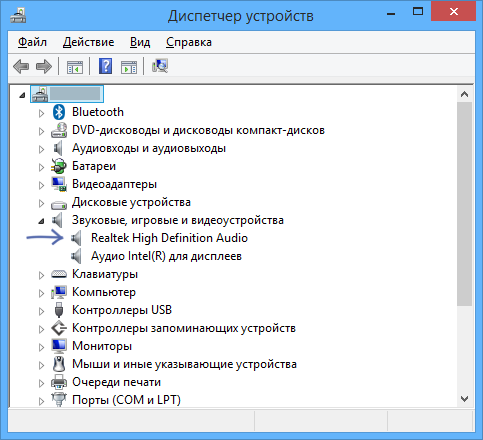
Task: Click the Bluetooth category icon
Action: (x=59, y=112)
